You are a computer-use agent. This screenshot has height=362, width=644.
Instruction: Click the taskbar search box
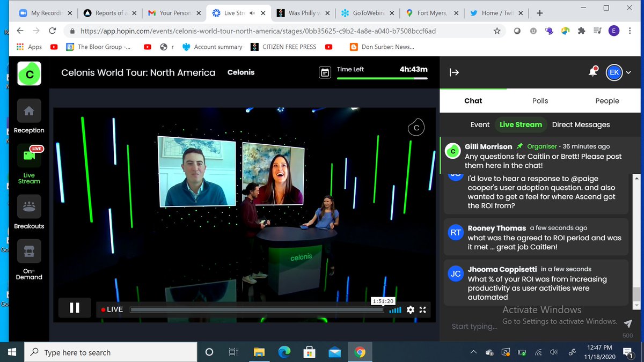(x=111, y=352)
